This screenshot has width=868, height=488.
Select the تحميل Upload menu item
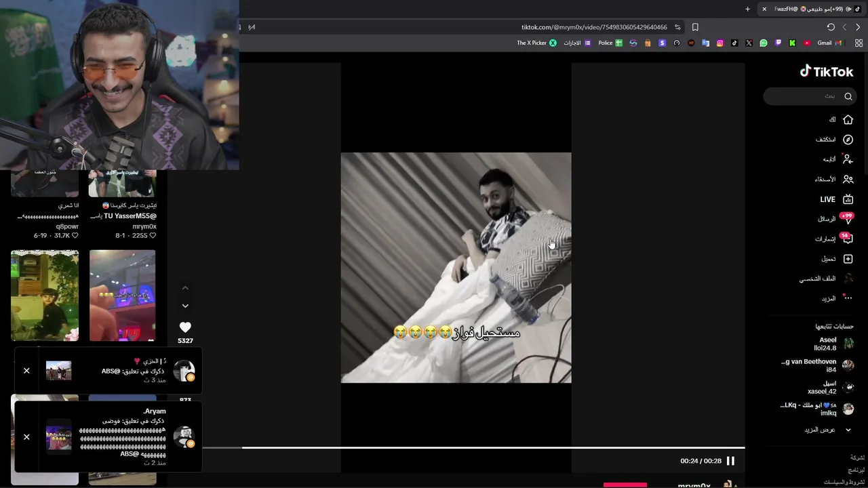tap(829, 259)
